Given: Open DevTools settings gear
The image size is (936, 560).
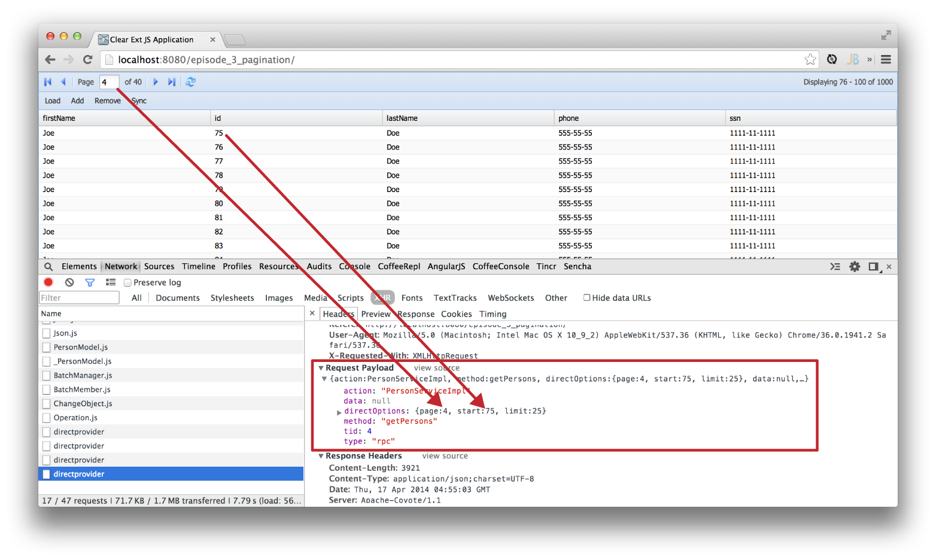Looking at the screenshot, I should coord(855,267).
